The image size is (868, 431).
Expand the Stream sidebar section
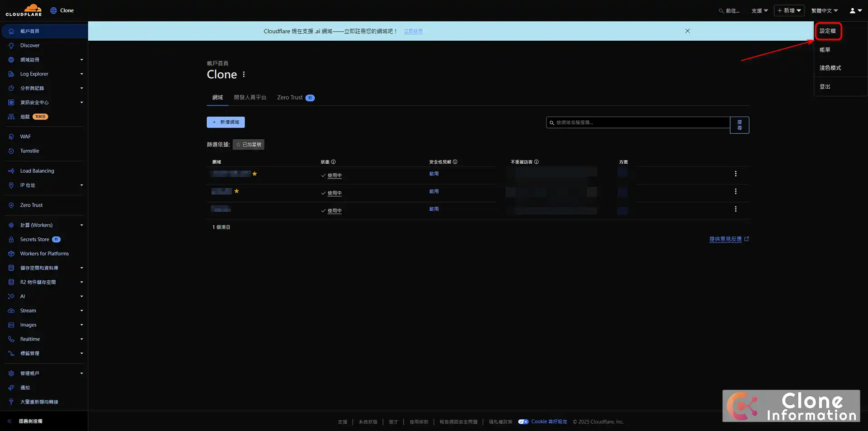point(27,310)
